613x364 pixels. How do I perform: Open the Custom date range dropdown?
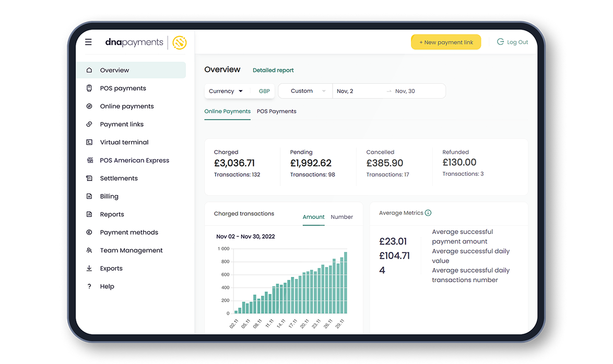pos(305,91)
